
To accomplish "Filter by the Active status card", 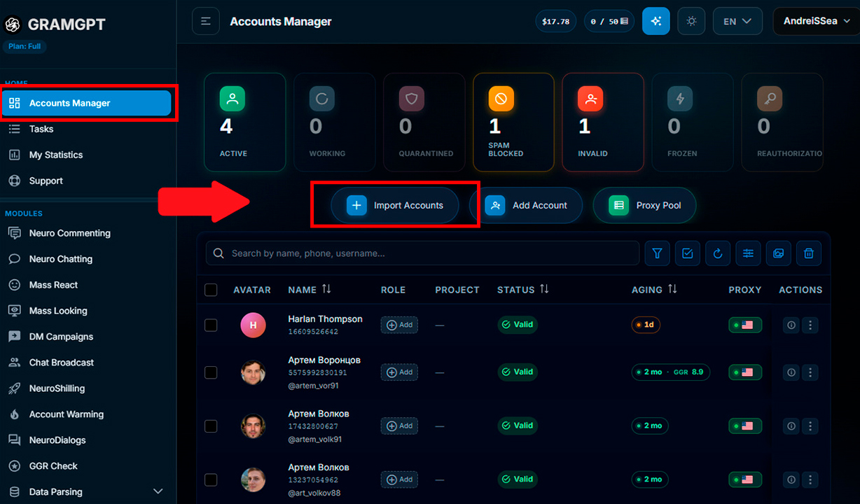I will click(x=245, y=122).
